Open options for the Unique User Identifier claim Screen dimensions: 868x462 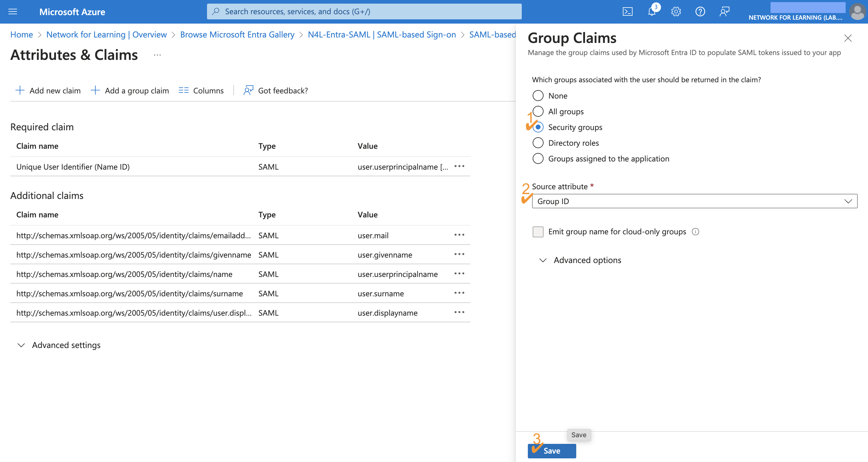coord(459,166)
